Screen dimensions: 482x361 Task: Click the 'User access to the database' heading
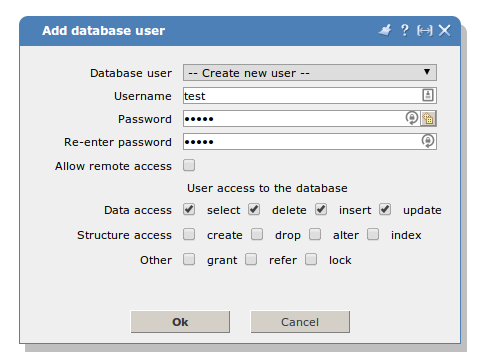point(267,188)
